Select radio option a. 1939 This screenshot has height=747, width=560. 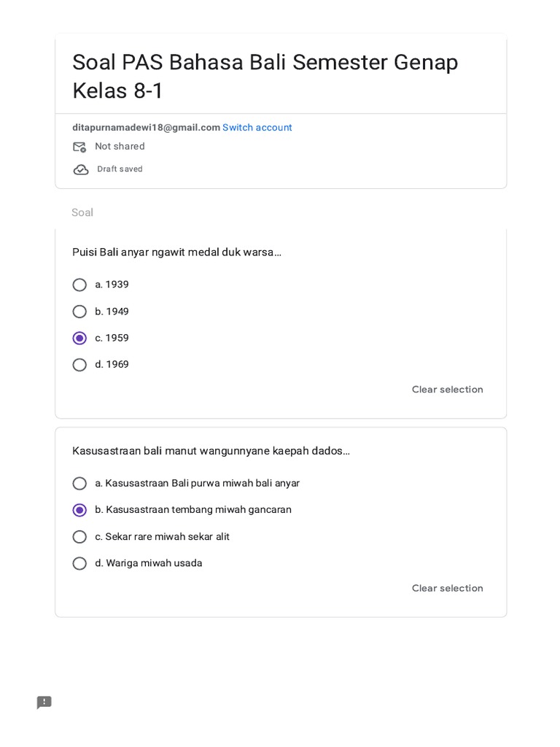[79, 285]
